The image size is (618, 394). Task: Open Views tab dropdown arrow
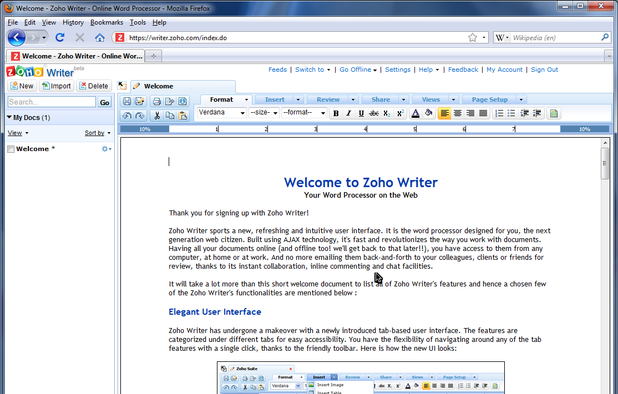[453, 100]
